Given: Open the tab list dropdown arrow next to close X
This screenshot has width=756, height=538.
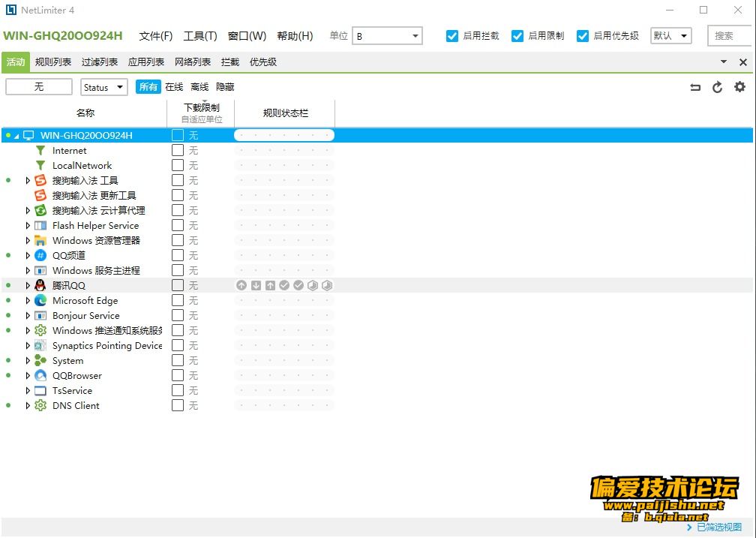Looking at the screenshot, I should tap(723, 62).
